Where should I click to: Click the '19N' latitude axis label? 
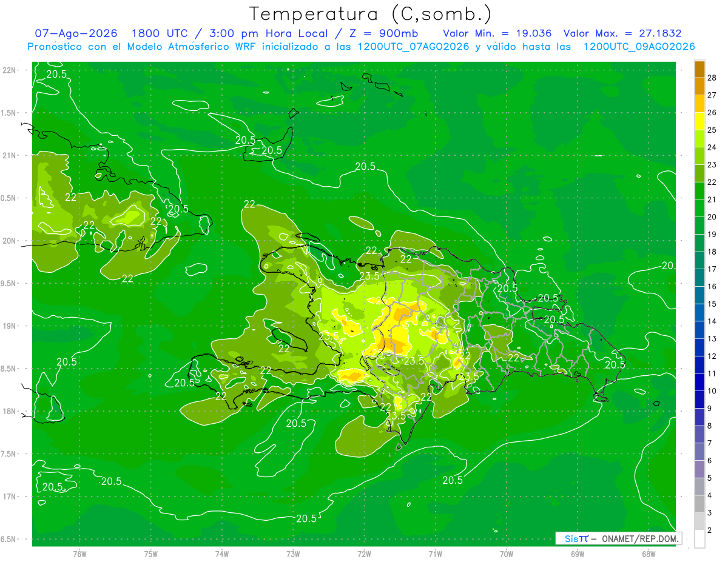click(10, 326)
